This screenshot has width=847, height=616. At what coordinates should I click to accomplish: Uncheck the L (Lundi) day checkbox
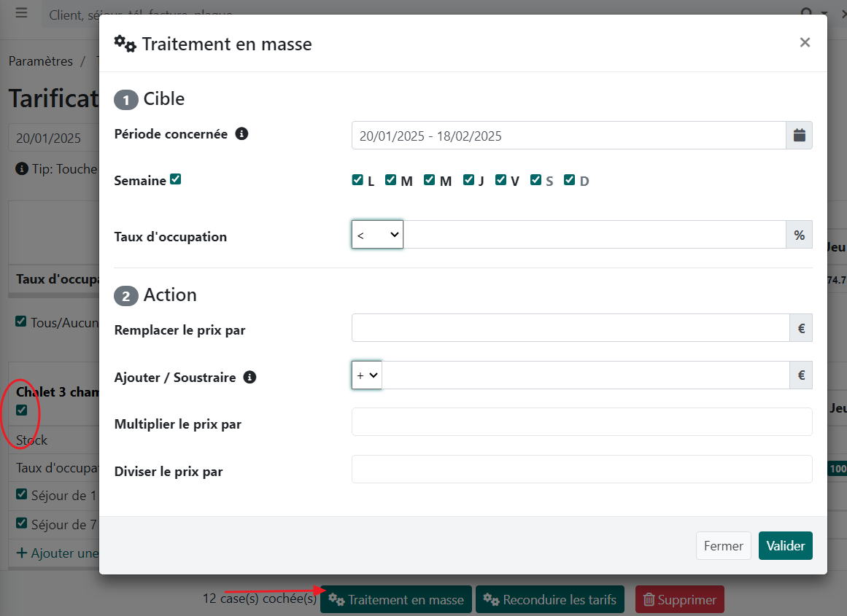(x=357, y=180)
